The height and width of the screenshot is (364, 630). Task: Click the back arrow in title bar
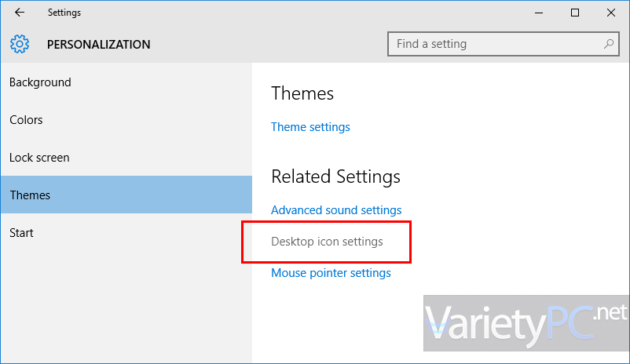click(x=19, y=13)
